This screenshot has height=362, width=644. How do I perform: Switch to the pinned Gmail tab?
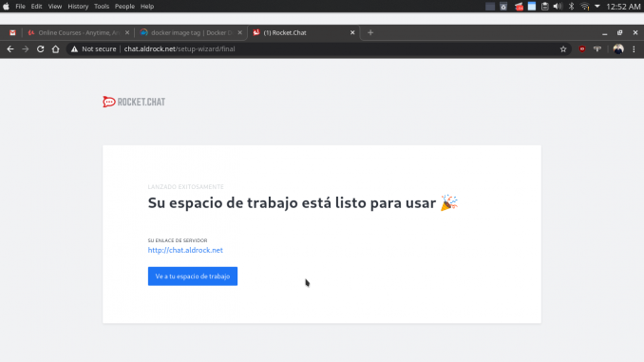pos(12,33)
